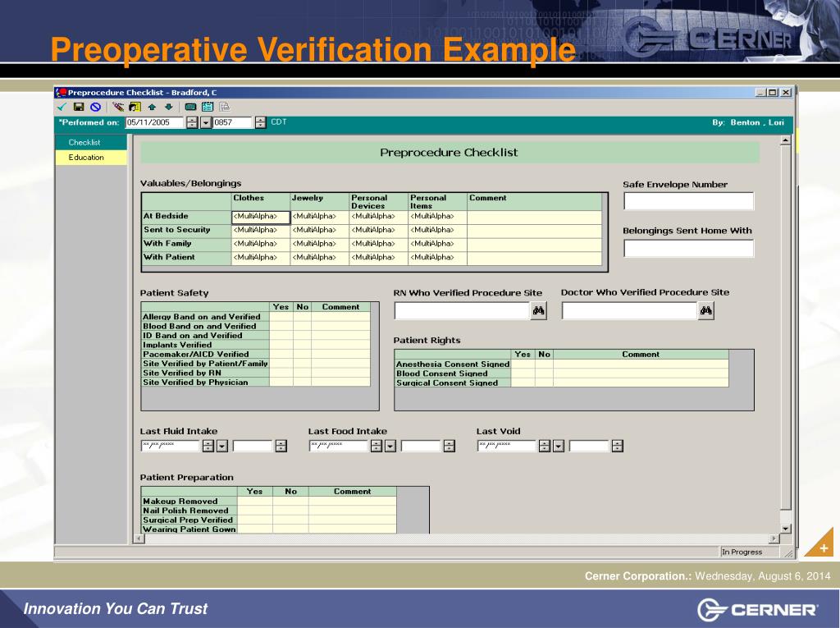
Task: Click the binoculars search icon beside RN field
Action: [x=539, y=310]
